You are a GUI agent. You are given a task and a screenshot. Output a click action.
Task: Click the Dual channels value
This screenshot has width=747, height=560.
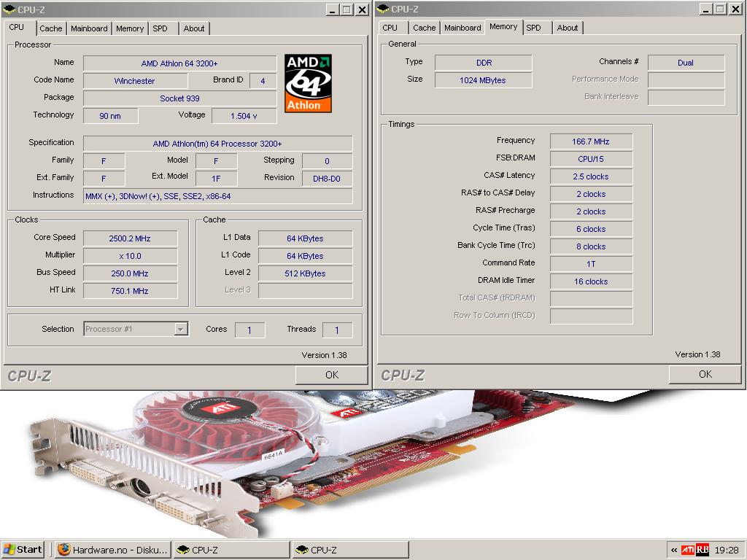[x=686, y=63]
